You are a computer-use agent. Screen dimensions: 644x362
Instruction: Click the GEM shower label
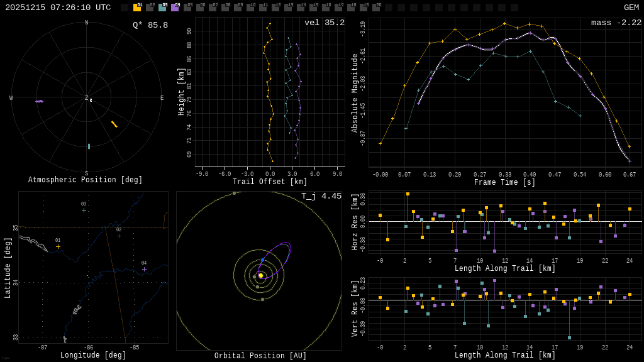click(631, 8)
